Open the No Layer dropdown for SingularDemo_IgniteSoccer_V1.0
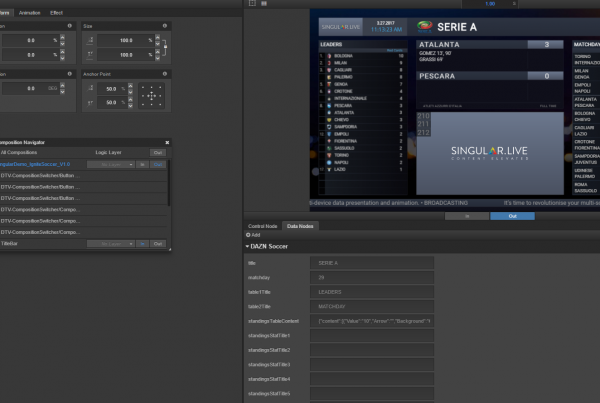Image resolution: width=600 pixels, height=403 pixels. point(111,165)
